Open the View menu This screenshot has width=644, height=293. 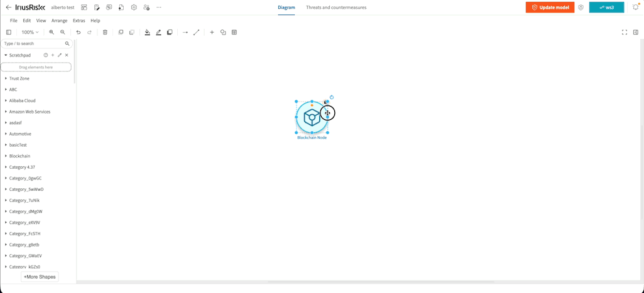[41, 21]
